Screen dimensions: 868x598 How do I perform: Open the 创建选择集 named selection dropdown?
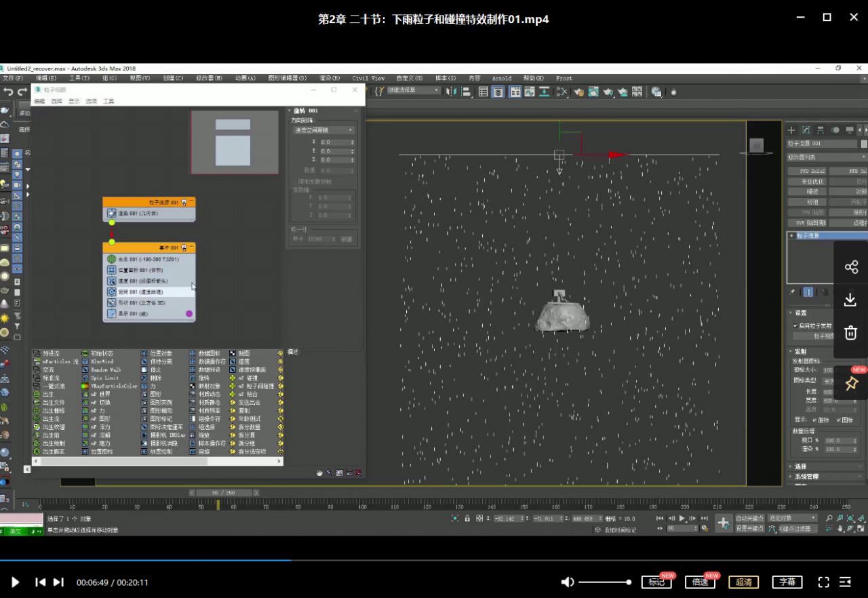click(x=413, y=90)
